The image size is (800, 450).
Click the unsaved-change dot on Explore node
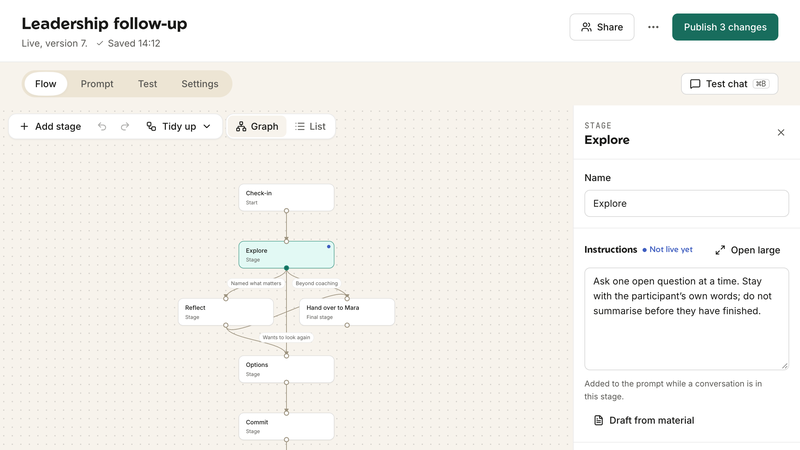click(x=329, y=246)
